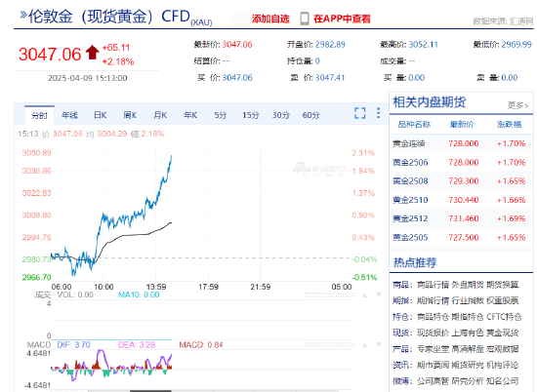This screenshot has height=392, width=537.
Task: Open the 黄金2510 futures row
Action: point(461,200)
